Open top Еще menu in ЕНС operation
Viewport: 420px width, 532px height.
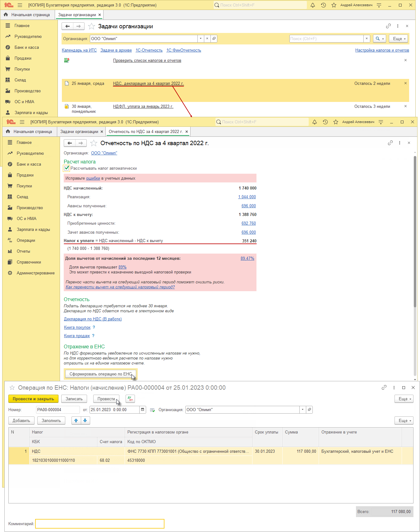[404, 399]
